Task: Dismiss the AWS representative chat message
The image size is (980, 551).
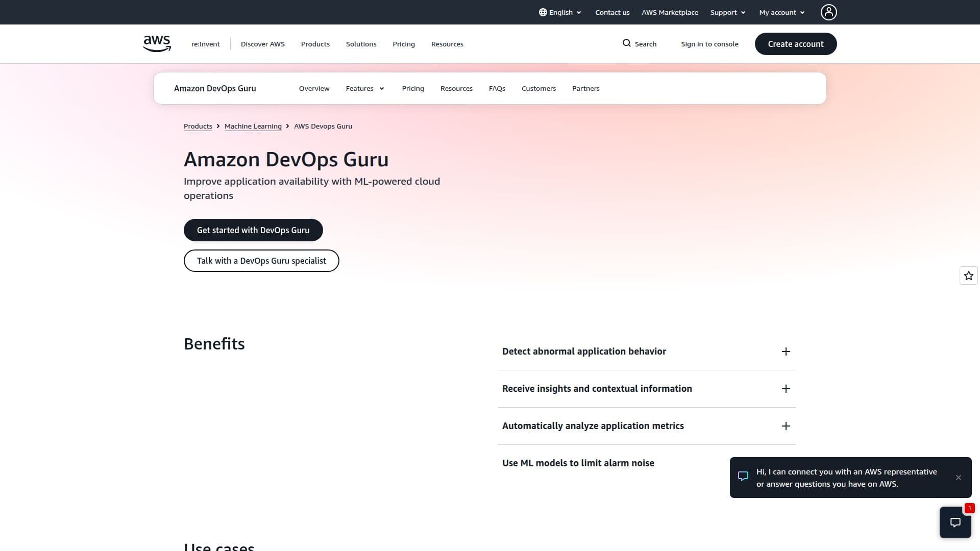Action: (x=958, y=478)
